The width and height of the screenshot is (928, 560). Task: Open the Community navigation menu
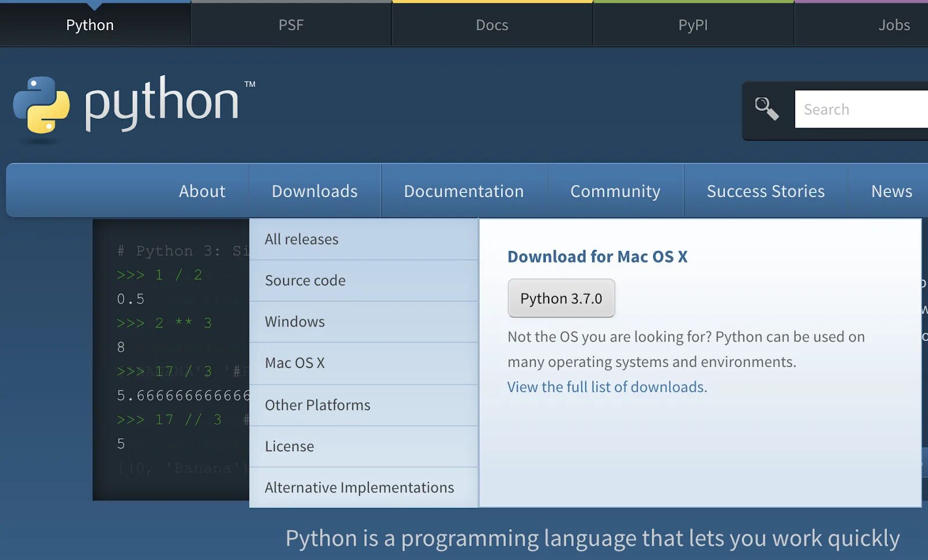(x=615, y=191)
